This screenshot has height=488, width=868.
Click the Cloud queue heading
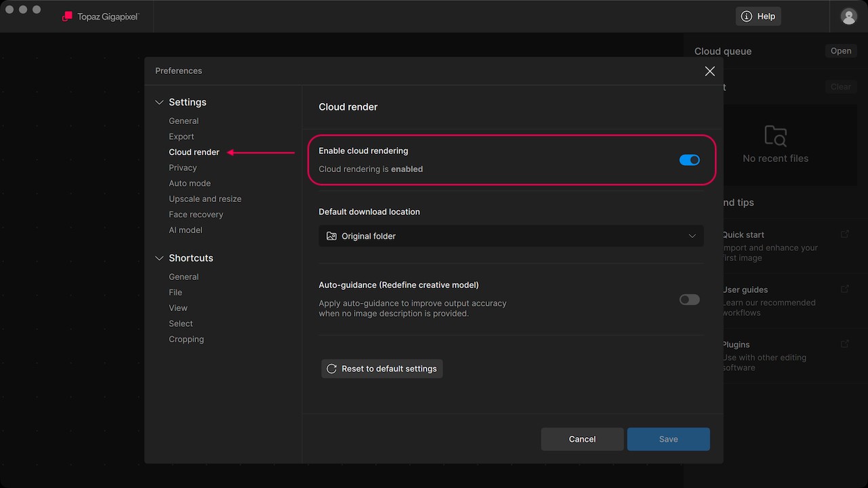pyautogui.click(x=723, y=51)
